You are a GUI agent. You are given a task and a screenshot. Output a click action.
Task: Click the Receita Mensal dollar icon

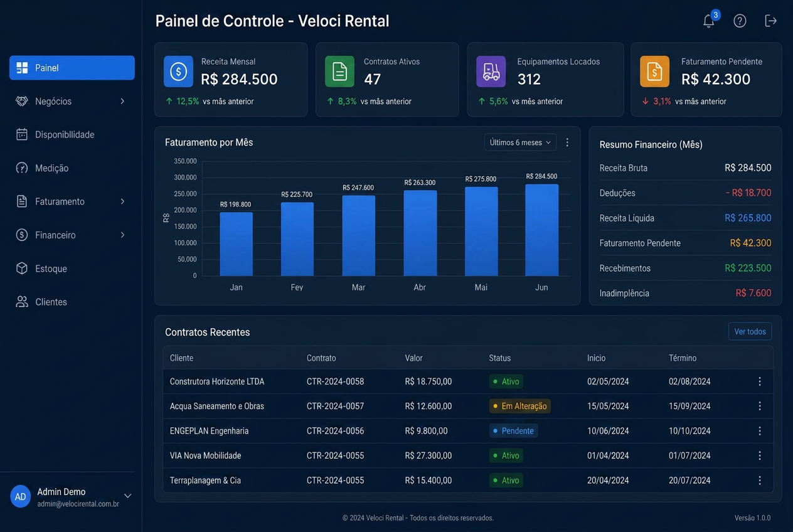point(178,72)
